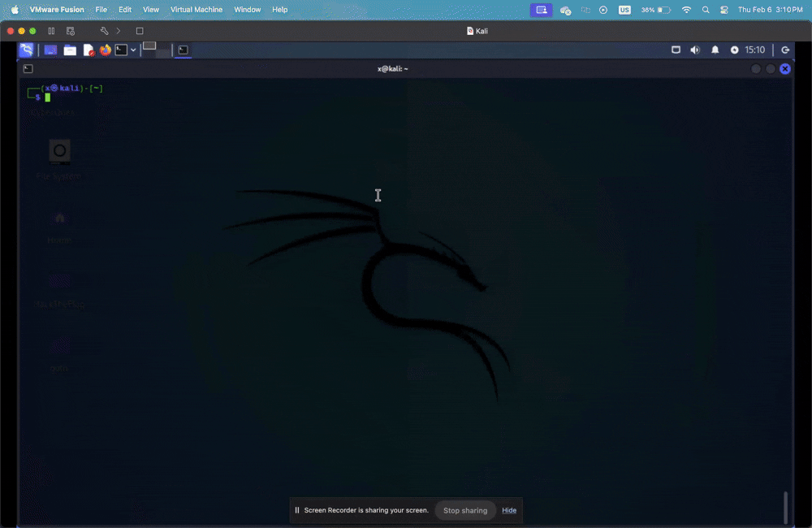Click Stop sharing in the recorder bar

pos(465,510)
